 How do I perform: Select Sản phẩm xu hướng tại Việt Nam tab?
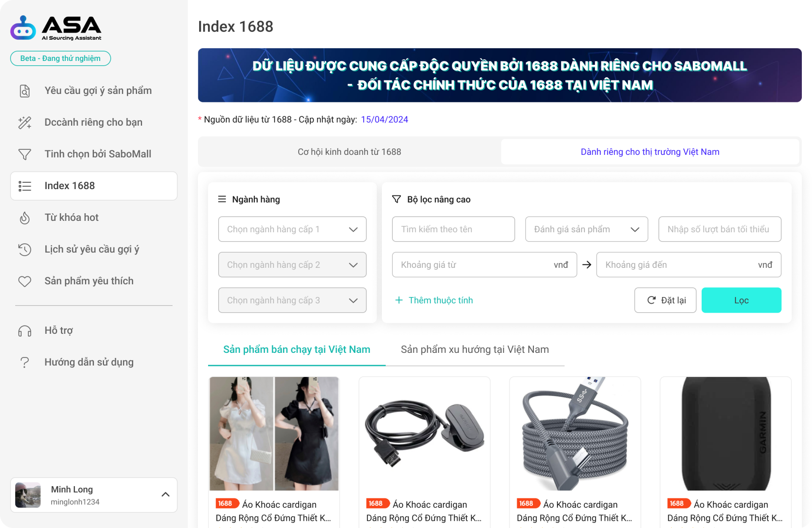(475, 349)
